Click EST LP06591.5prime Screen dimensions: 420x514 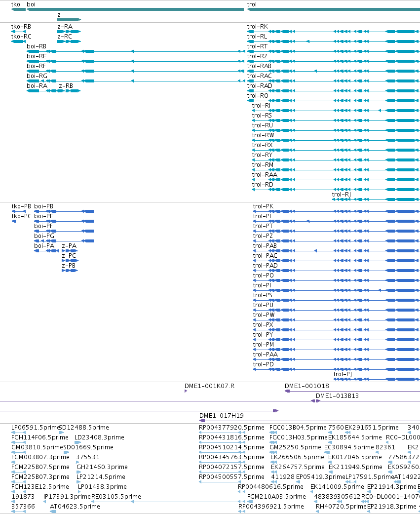pos(36,428)
